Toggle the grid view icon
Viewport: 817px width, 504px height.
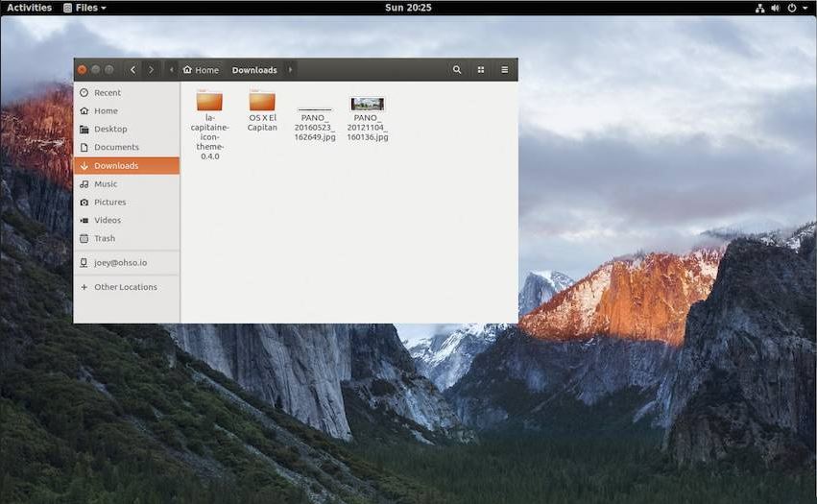[x=481, y=70]
